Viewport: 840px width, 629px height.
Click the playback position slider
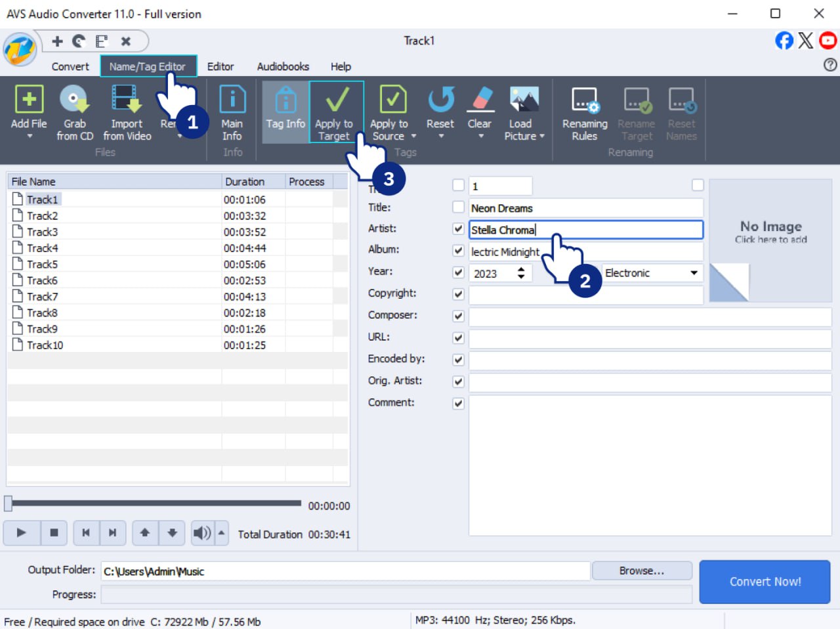[x=156, y=503]
